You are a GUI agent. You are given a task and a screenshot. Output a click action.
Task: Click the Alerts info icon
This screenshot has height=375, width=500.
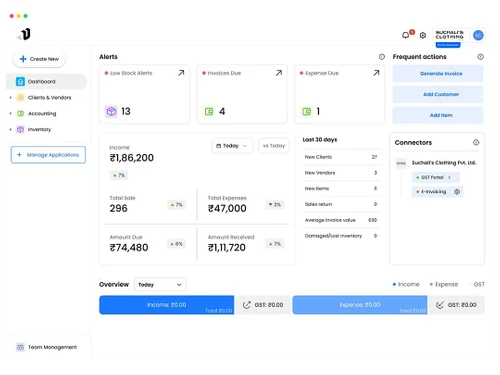point(382,57)
